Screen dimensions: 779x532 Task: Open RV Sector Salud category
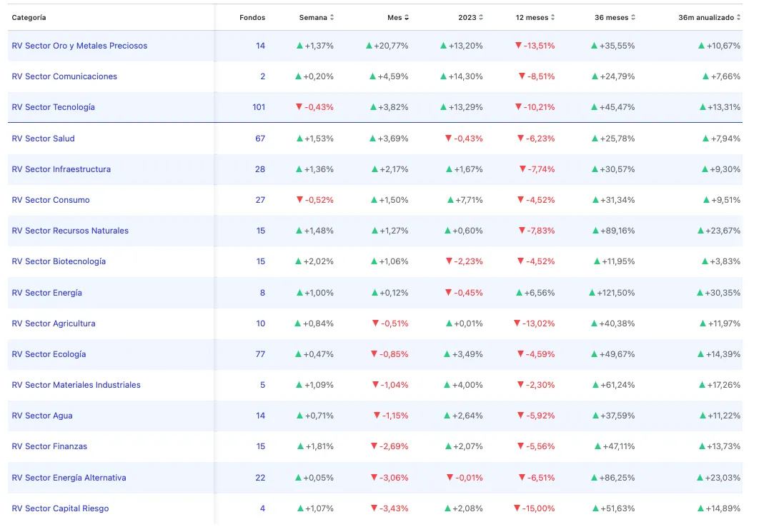[x=43, y=139]
